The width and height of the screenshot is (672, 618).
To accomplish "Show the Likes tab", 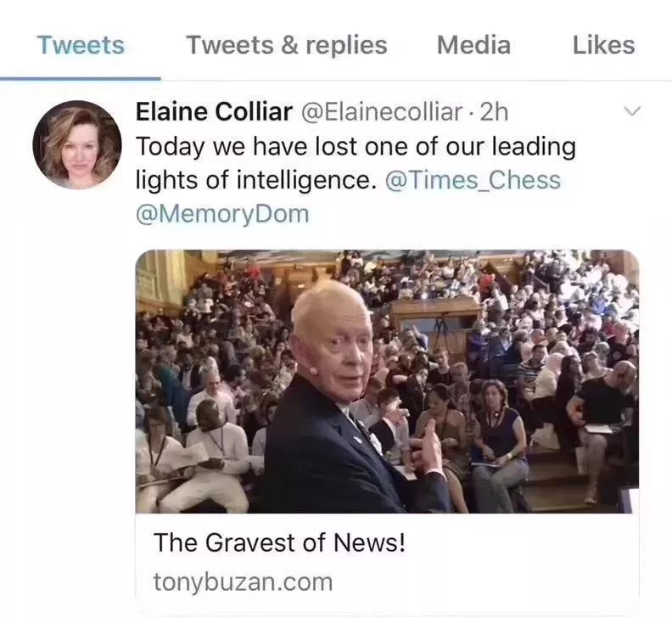I will pyautogui.click(x=603, y=45).
